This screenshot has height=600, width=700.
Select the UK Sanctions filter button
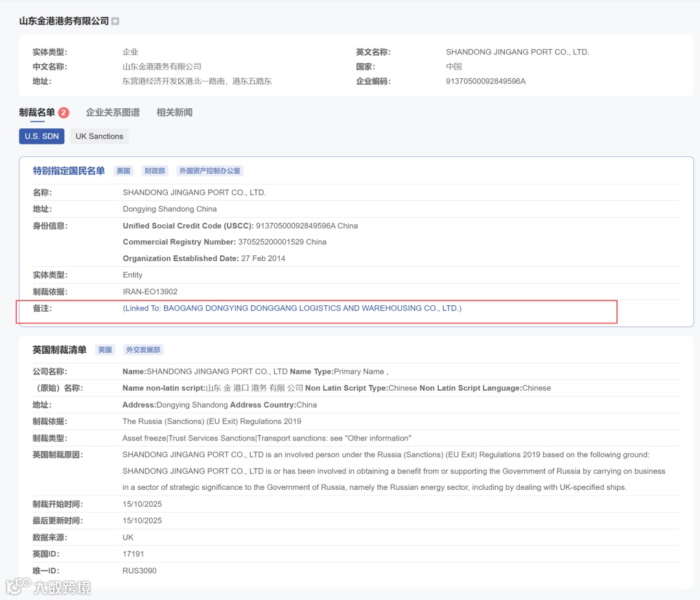[x=99, y=136]
